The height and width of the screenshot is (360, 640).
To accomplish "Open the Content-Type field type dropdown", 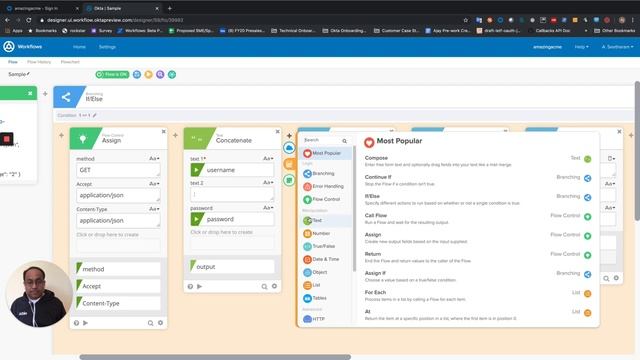I will tap(154, 209).
